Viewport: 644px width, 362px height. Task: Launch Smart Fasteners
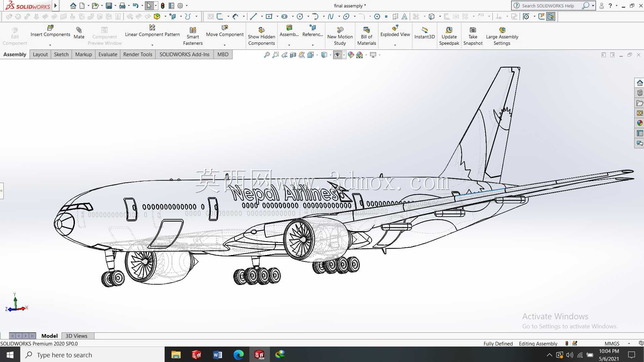tap(193, 36)
